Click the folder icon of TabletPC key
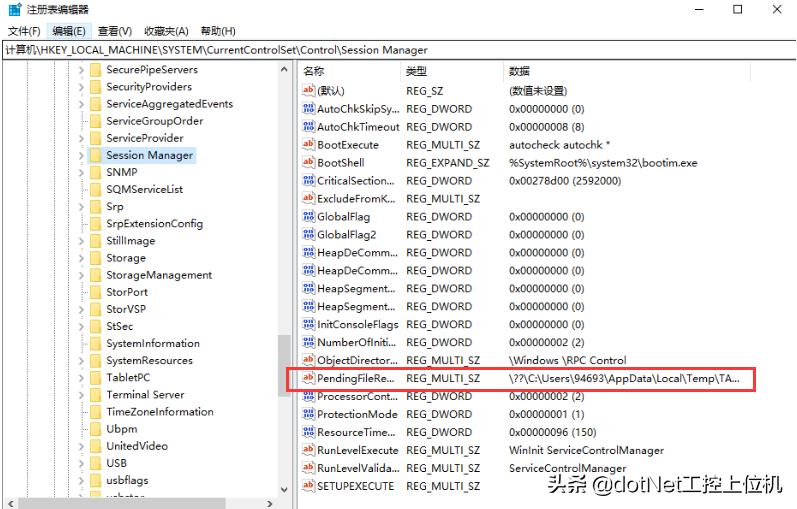797x509 pixels. point(95,377)
